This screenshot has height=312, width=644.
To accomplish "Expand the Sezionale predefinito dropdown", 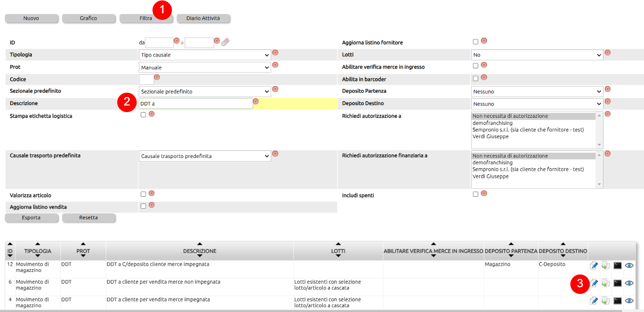I will coord(205,91).
